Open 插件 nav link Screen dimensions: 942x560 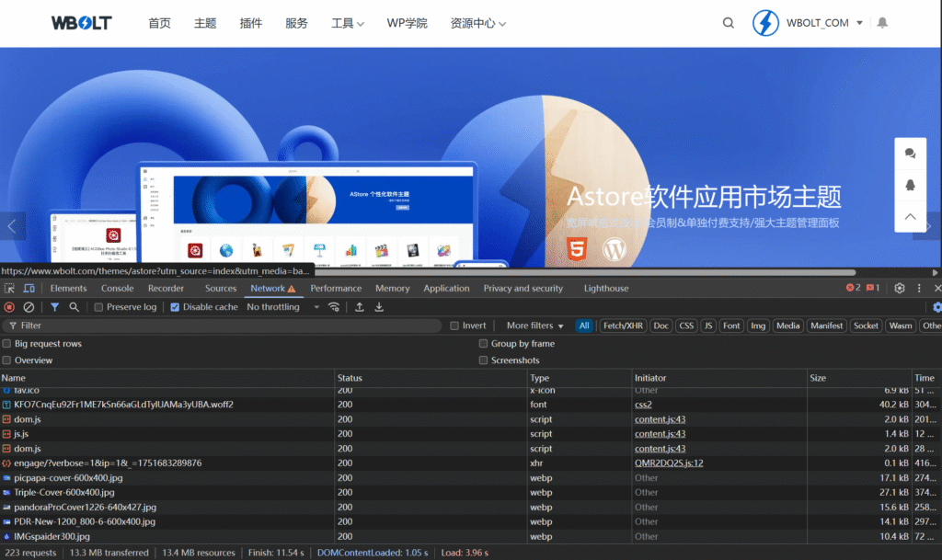[x=250, y=23]
